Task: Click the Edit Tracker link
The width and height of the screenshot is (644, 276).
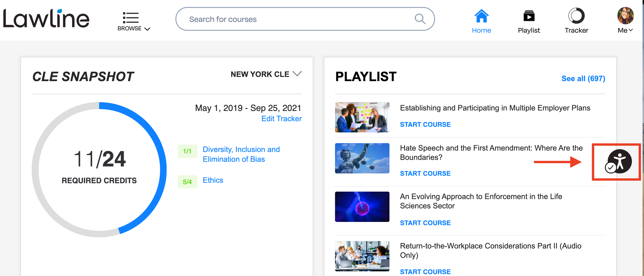Action: pos(281,118)
